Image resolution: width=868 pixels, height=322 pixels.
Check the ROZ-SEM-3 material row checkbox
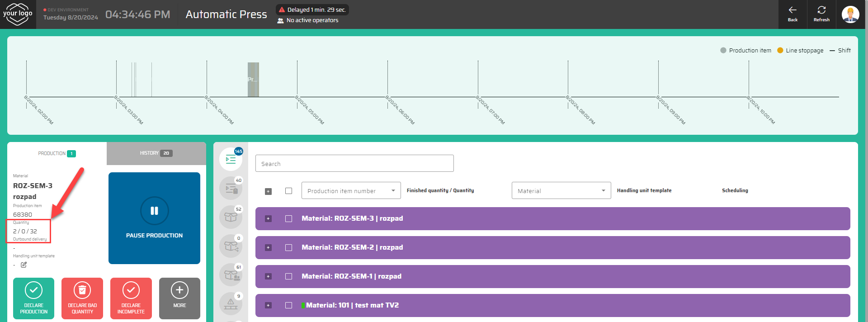[x=289, y=218]
